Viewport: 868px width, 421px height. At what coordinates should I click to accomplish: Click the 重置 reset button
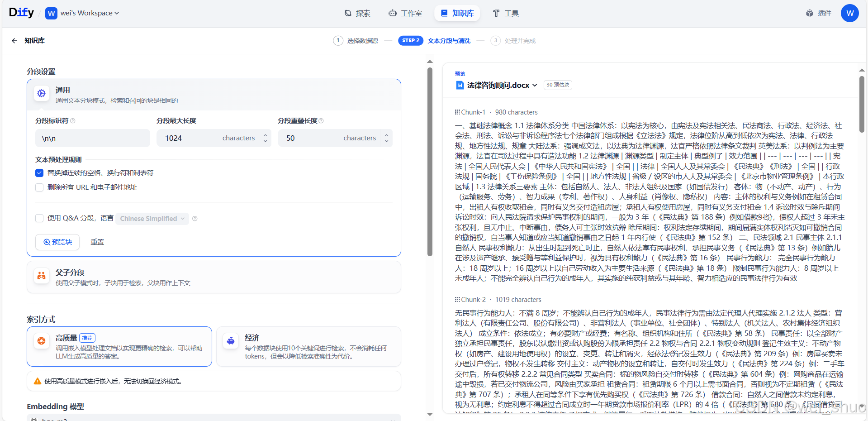[97, 242]
